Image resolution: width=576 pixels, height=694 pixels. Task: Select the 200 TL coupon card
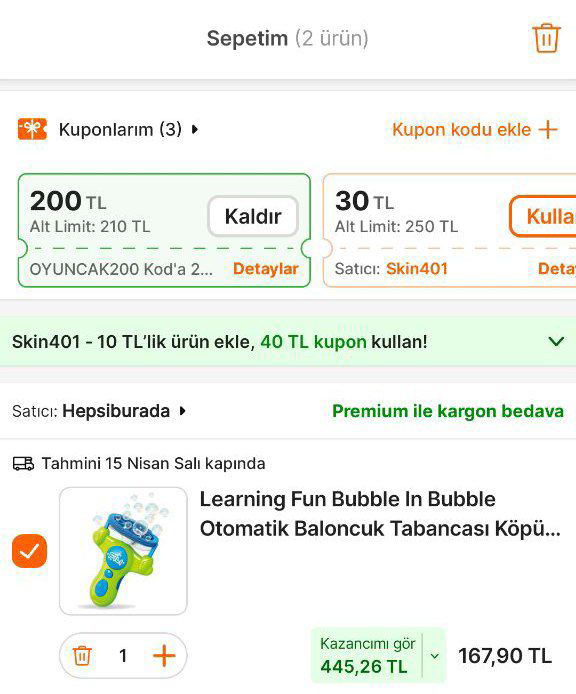[164, 230]
